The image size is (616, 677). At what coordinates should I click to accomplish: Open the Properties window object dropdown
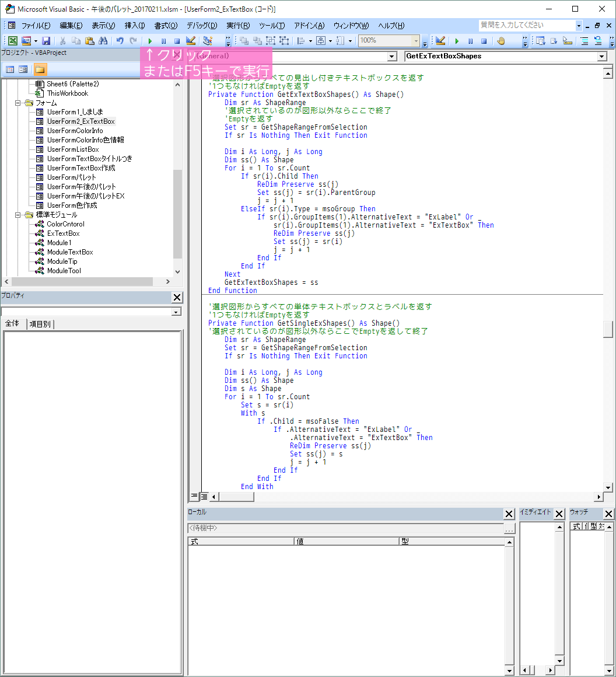pos(176,312)
